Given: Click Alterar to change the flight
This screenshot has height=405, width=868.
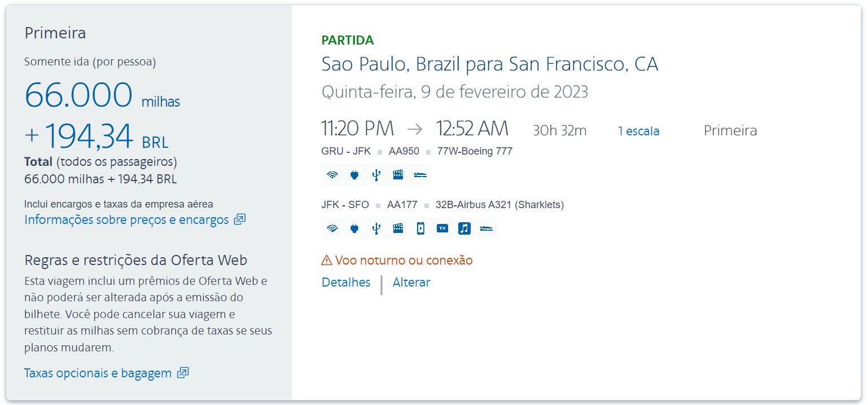Looking at the screenshot, I should [411, 282].
